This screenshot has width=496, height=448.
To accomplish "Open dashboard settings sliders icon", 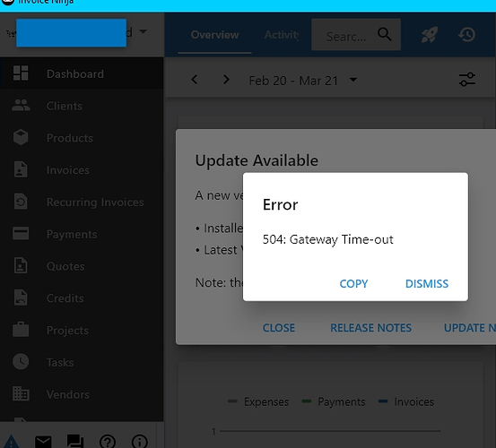I will pos(467,80).
